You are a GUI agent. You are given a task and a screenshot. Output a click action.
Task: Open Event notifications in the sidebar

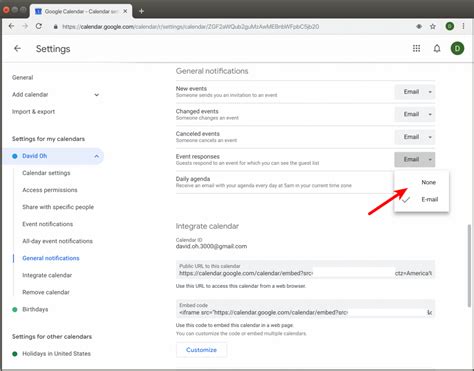tap(48, 224)
